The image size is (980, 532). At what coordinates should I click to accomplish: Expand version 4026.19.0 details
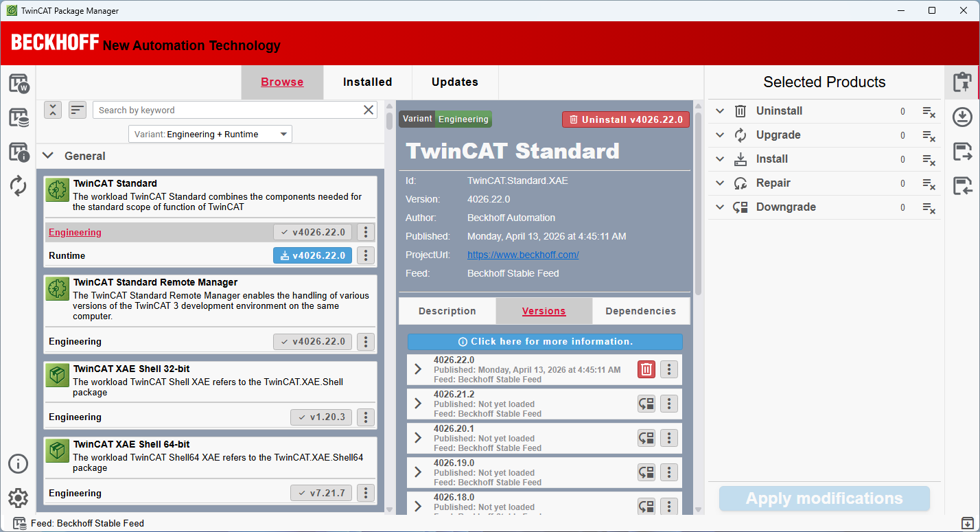(x=418, y=472)
